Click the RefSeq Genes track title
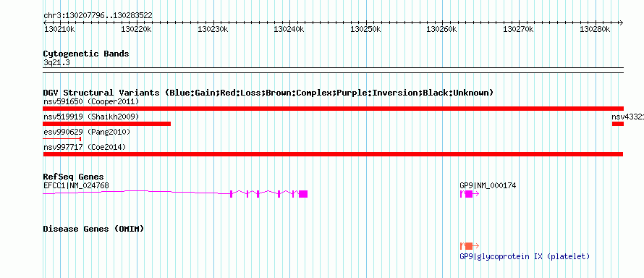This screenshot has width=644, height=278. [x=74, y=177]
